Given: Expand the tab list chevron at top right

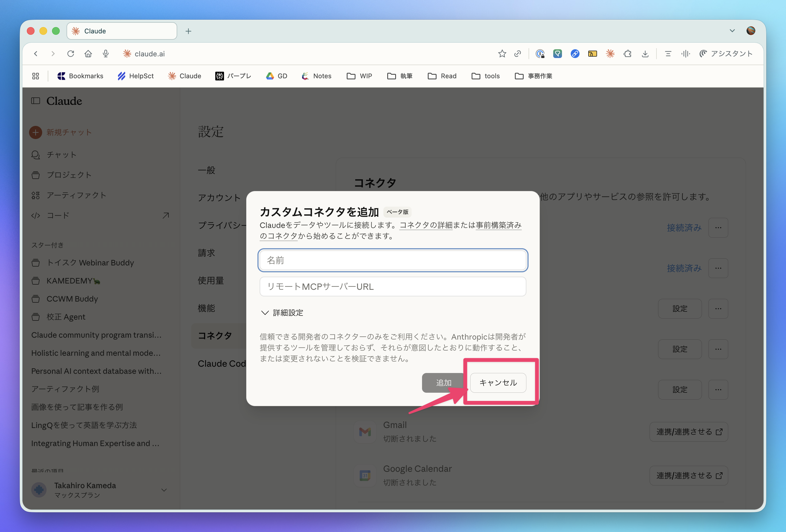Looking at the screenshot, I should coord(732,31).
